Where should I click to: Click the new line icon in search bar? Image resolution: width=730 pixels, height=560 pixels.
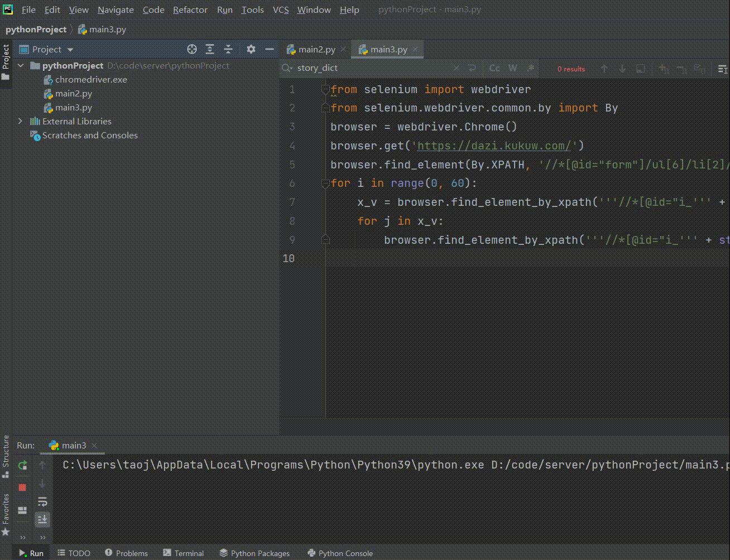472,68
